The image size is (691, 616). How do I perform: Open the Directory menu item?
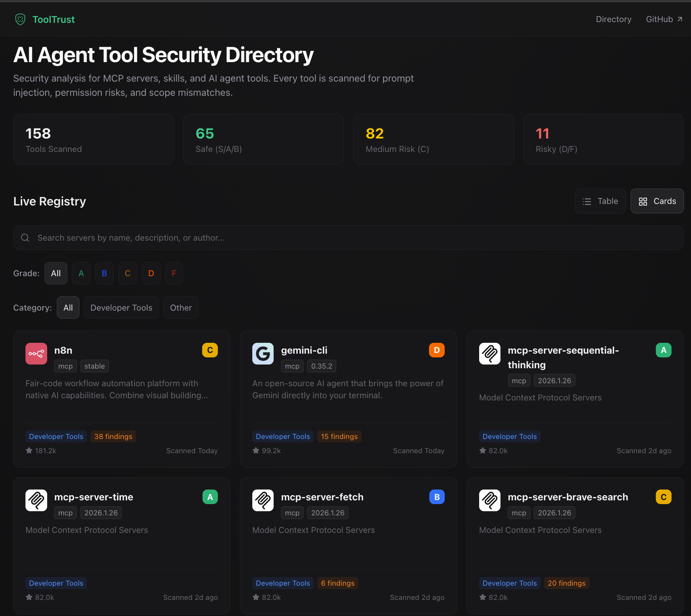[613, 19]
